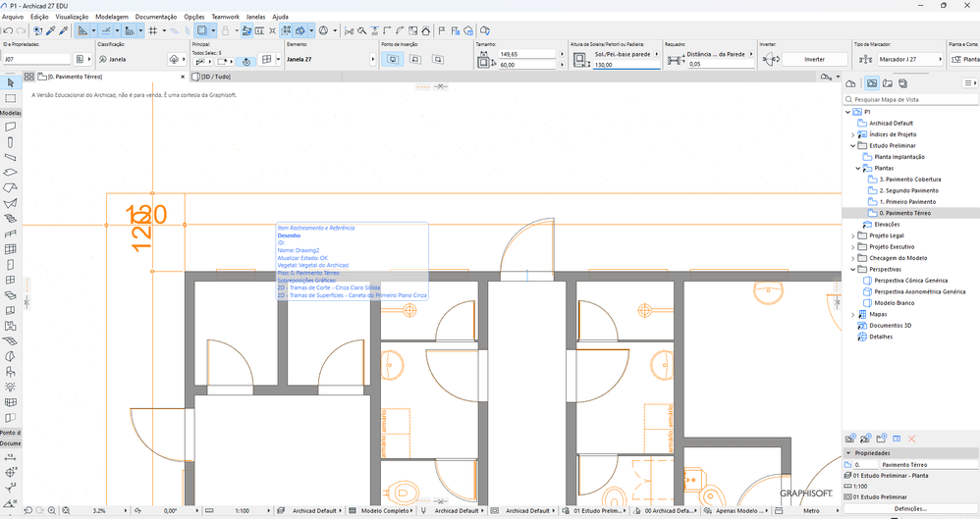The width and height of the screenshot is (980, 519).
Task: Click the Inverter button
Action: (814, 60)
